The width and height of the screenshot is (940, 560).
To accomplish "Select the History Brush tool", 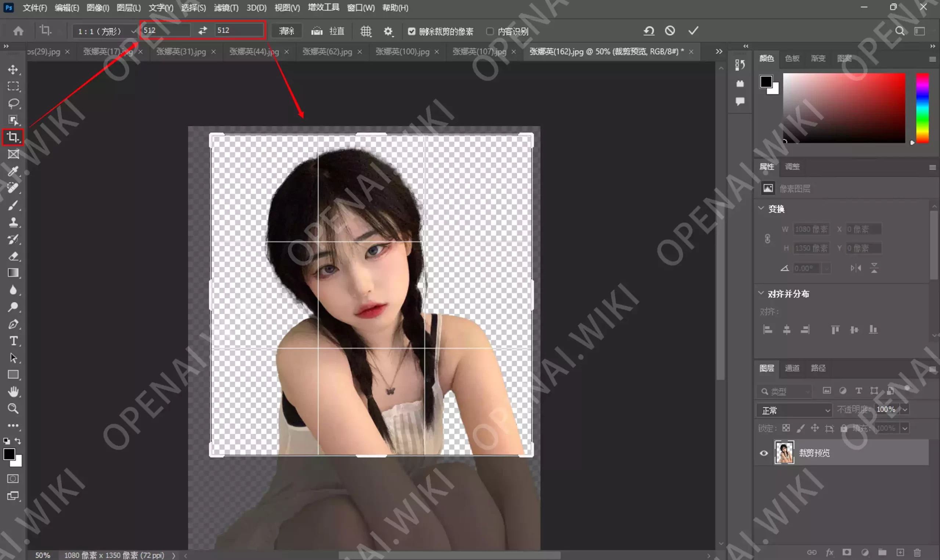I will (13, 239).
